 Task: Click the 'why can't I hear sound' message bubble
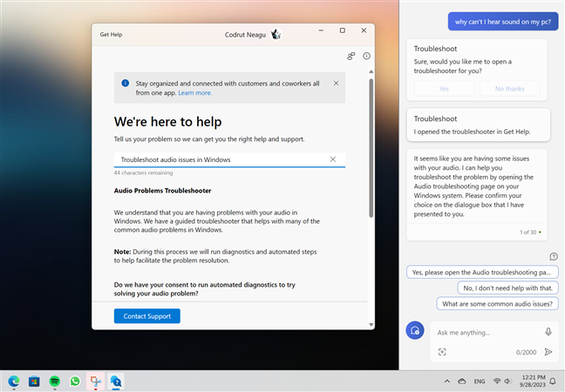pyautogui.click(x=503, y=22)
